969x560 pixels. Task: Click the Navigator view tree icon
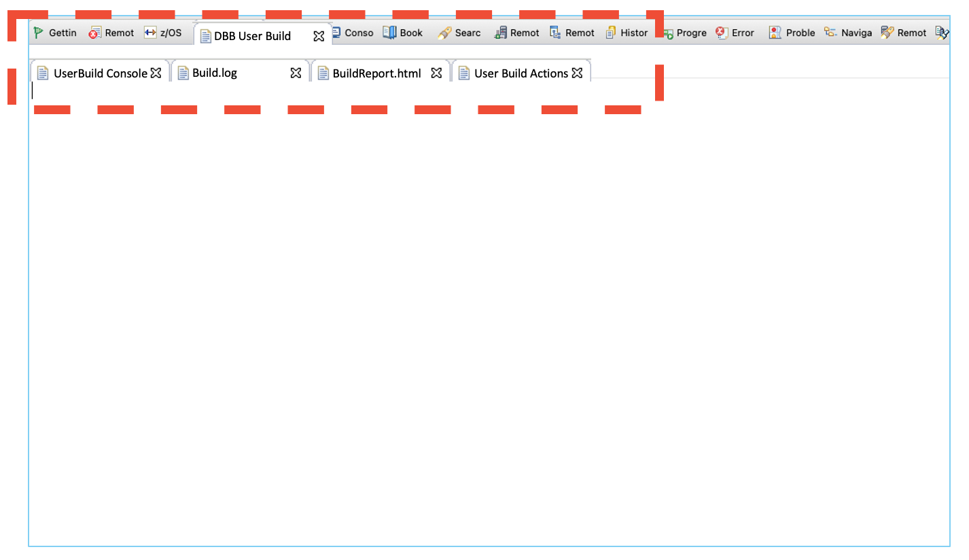pyautogui.click(x=830, y=33)
